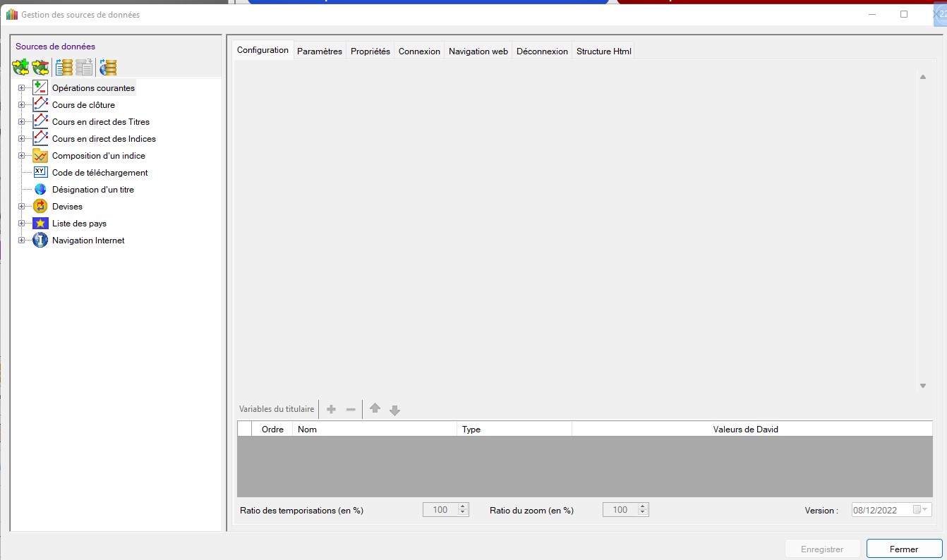Click the add data source icon with green plus
The image size is (947, 560).
(x=20, y=68)
